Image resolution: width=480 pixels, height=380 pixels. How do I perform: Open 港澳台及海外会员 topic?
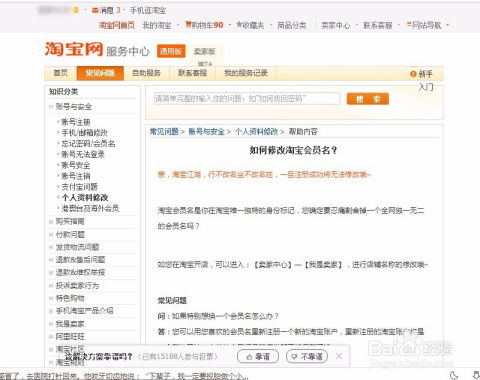coord(90,208)
